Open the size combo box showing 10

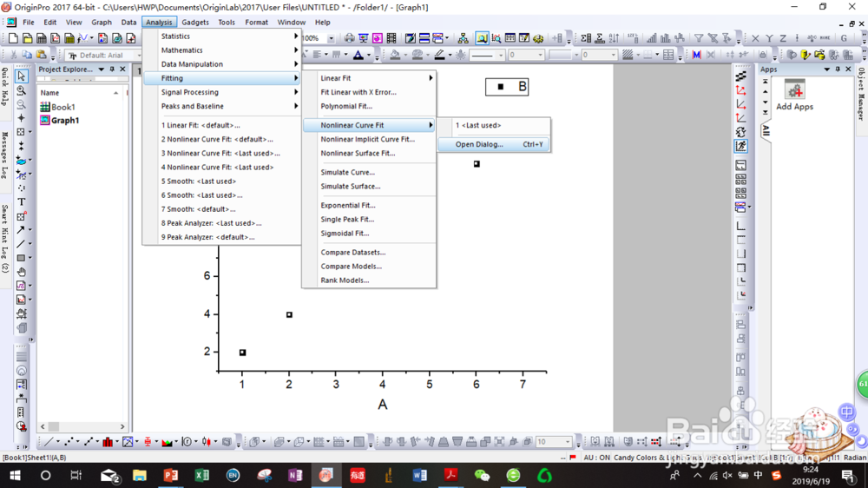click(x=554, y=441)
